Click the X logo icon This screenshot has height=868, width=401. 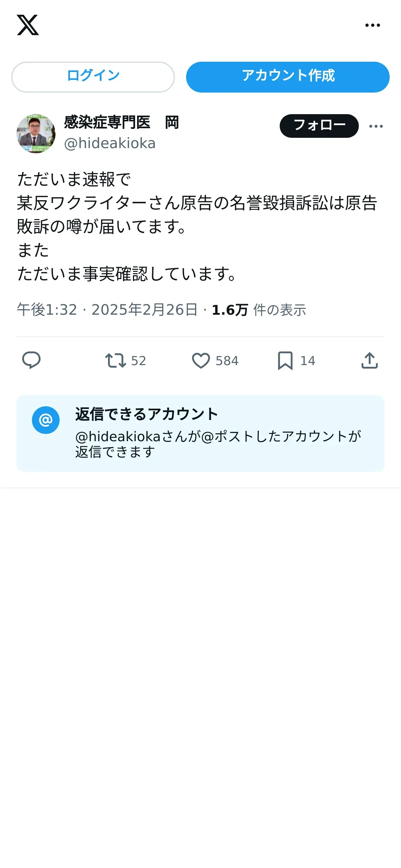28,25
